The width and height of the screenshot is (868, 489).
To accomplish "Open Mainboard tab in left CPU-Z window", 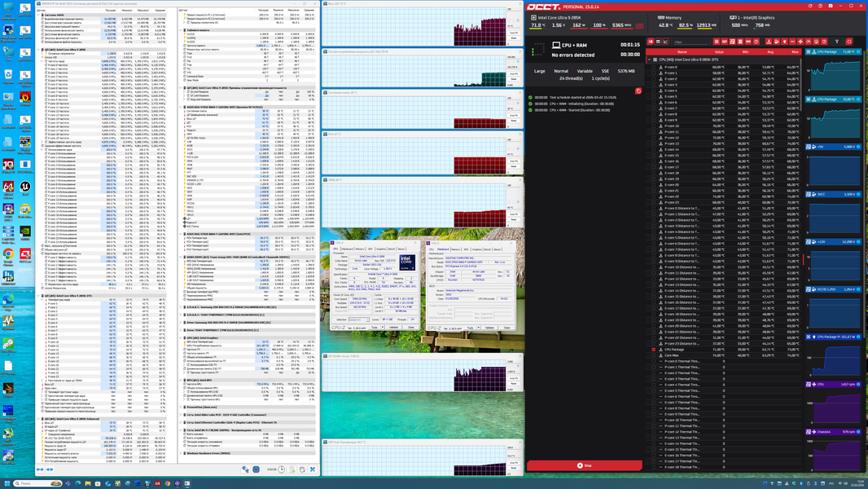I will point(347,249).
